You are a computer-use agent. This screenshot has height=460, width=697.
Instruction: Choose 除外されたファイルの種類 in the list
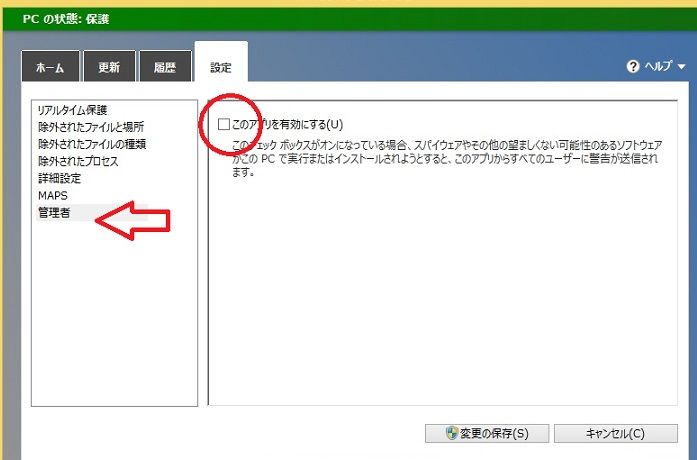(x=92, y=144)
